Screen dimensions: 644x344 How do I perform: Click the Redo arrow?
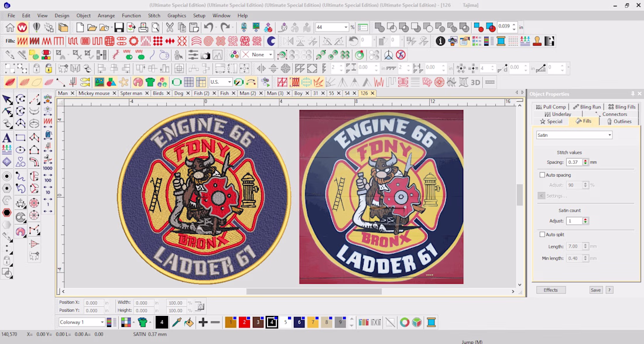225,27
